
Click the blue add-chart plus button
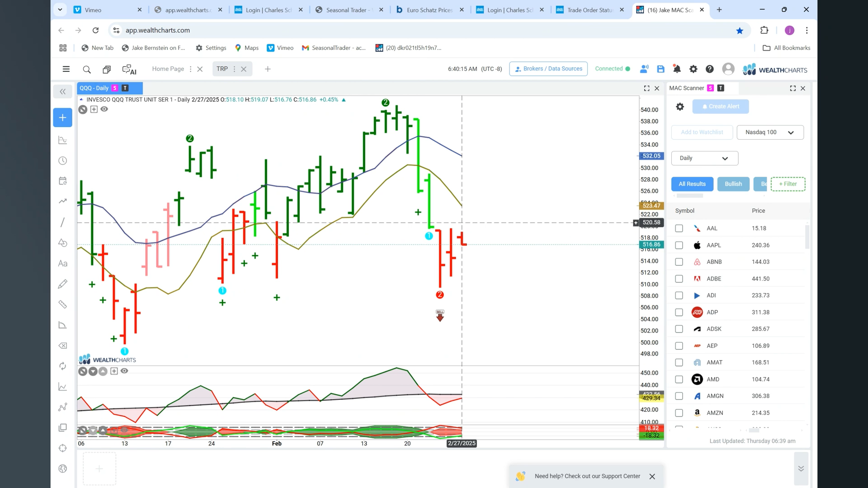point(62,117)
